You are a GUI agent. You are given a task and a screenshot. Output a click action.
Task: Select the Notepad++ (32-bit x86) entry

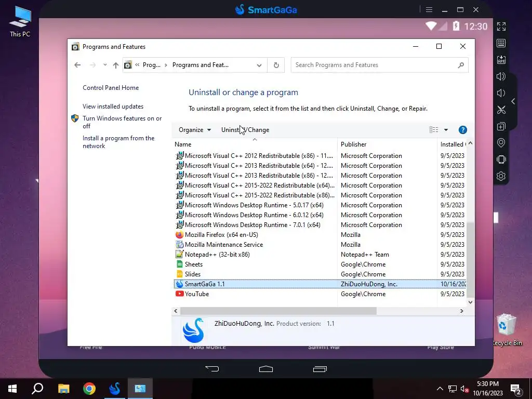pos(320,255)
